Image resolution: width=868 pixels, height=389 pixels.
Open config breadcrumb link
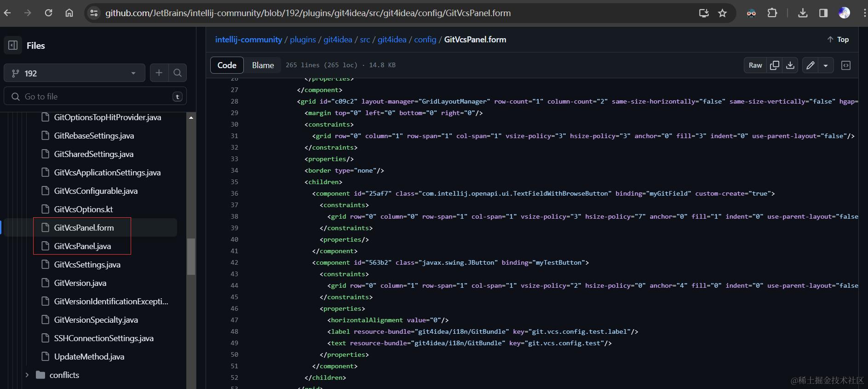coord(425,40)
